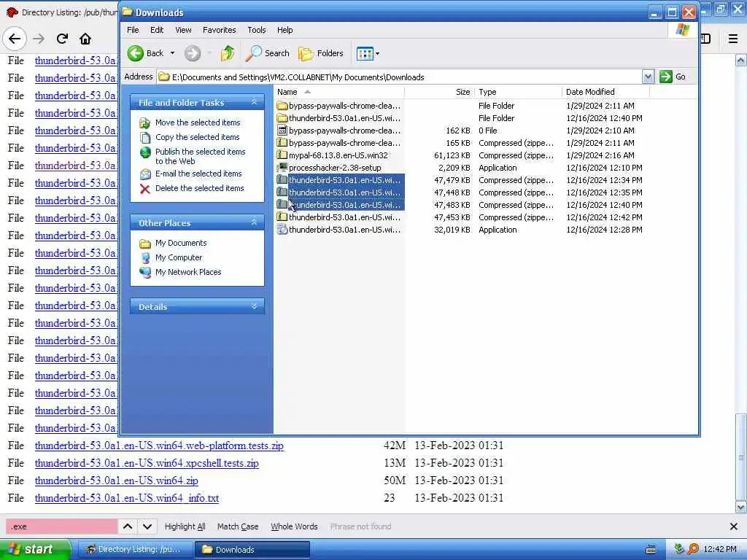Open thunderbird win64_info.txt link

pyautogui.click(x=127, y=498)
